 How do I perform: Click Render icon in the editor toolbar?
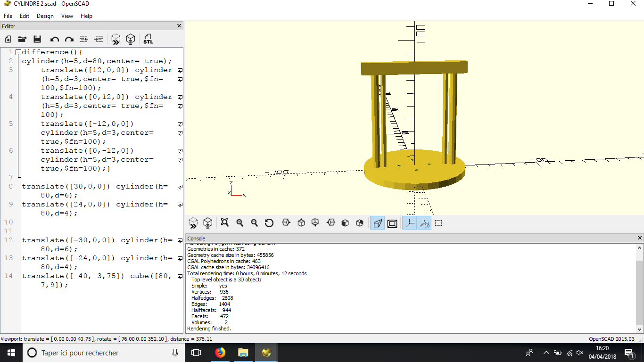pos(131,39)
